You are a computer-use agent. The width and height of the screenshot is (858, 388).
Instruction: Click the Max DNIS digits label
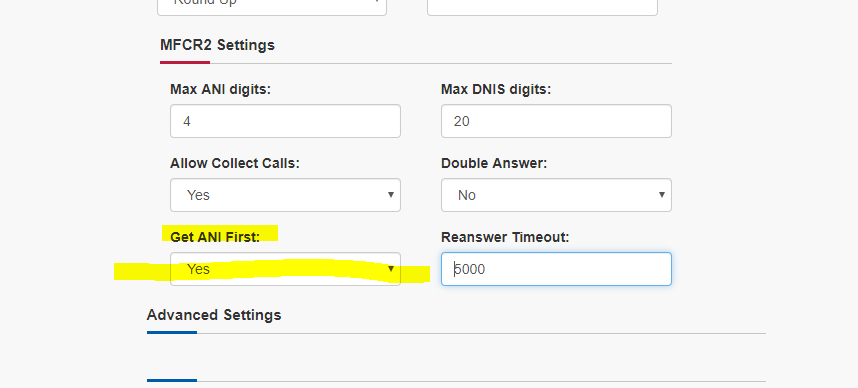496,89
